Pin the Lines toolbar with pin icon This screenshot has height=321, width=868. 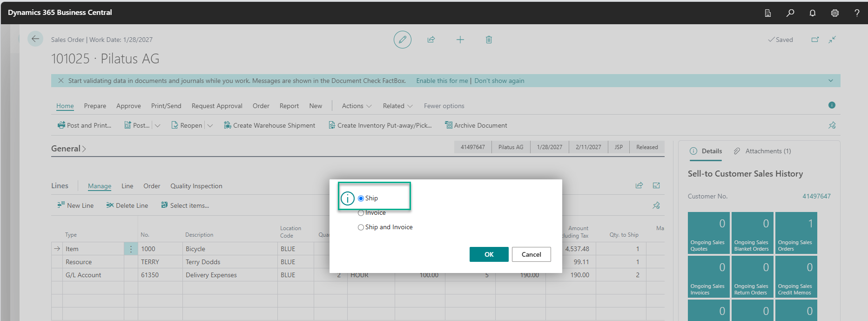click(x=656, y=205)
